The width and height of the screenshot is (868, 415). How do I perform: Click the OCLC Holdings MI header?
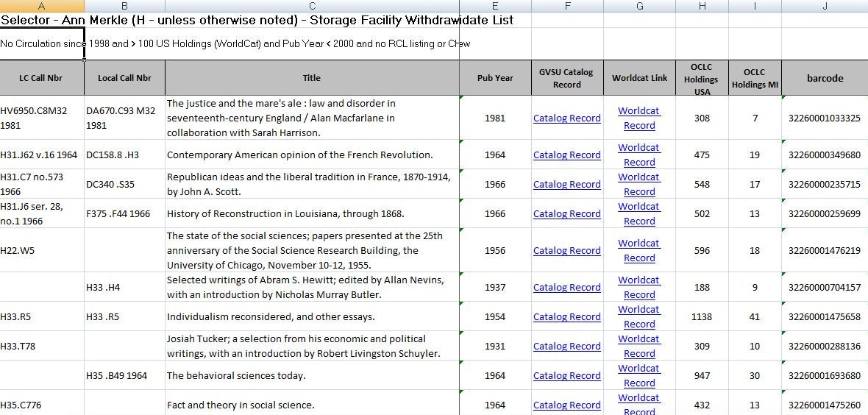[x=754, y=78]
